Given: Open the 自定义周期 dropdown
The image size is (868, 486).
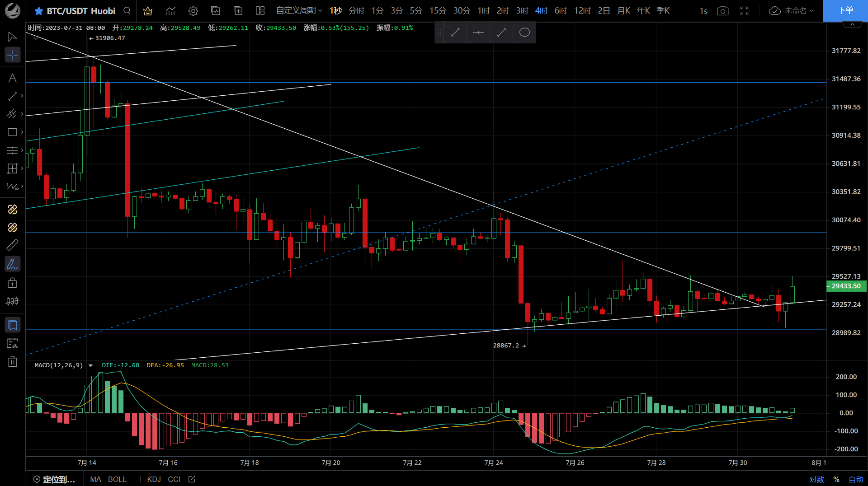Looking at the screenshot, I should [x=299, y=11].
